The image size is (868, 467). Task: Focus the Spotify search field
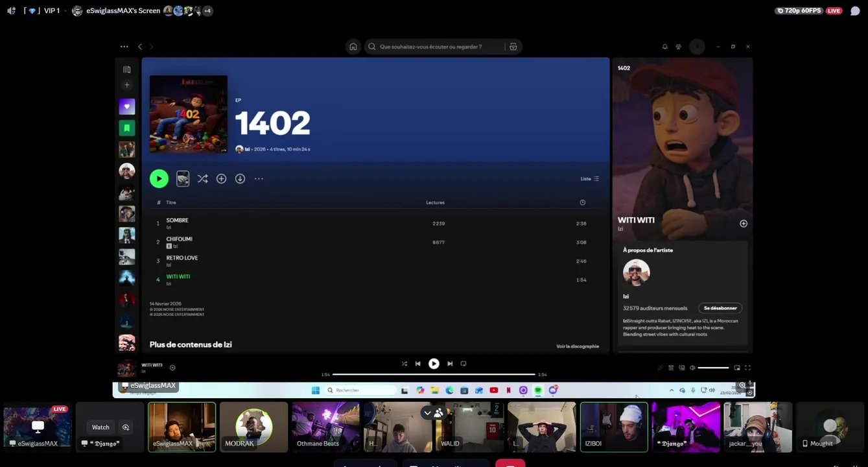point(434,47)
